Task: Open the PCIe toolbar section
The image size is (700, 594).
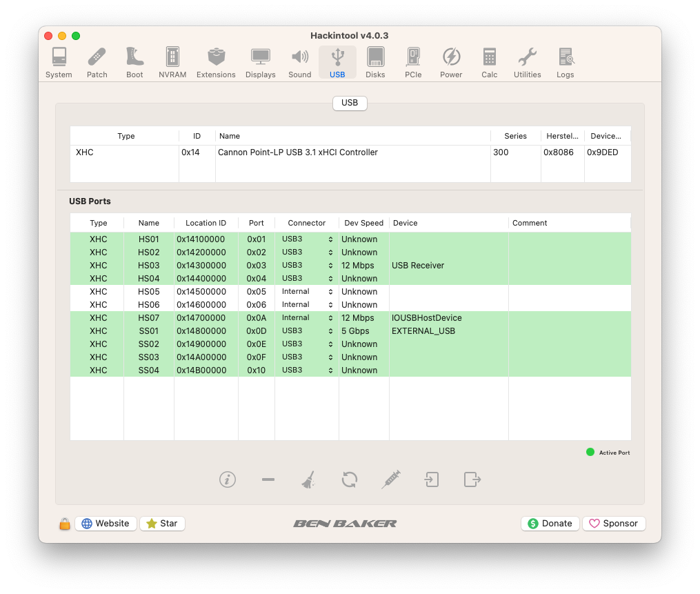Action: 413,63
